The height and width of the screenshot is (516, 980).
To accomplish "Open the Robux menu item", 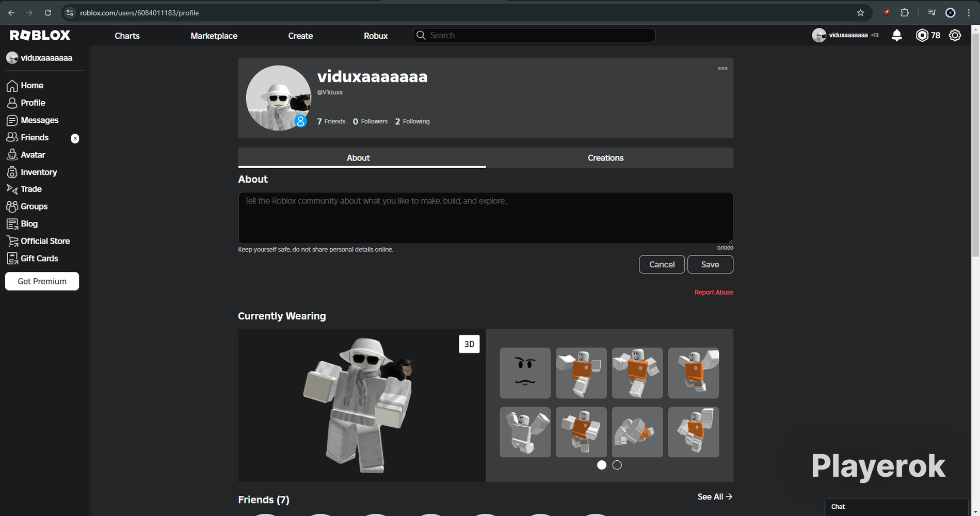I will point(376,36).
